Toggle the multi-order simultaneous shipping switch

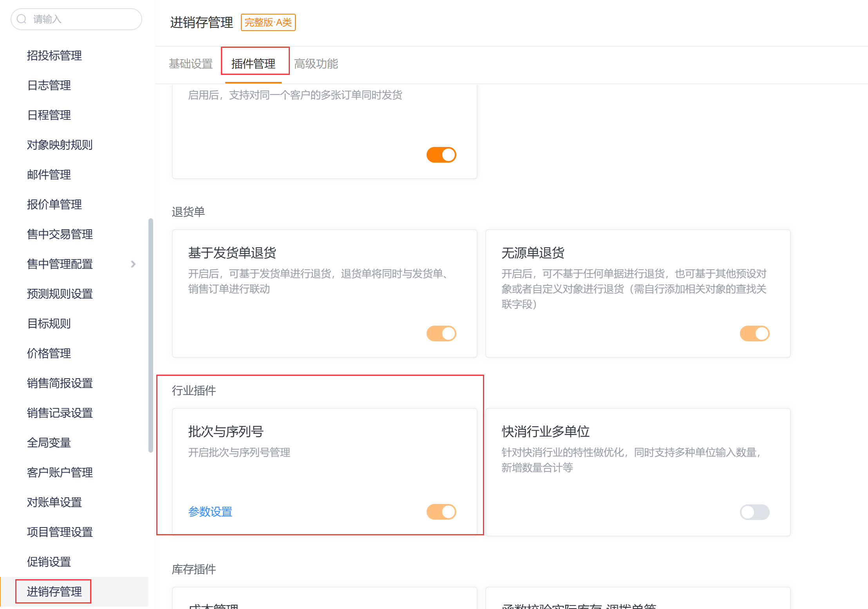(x=441, y=155)
